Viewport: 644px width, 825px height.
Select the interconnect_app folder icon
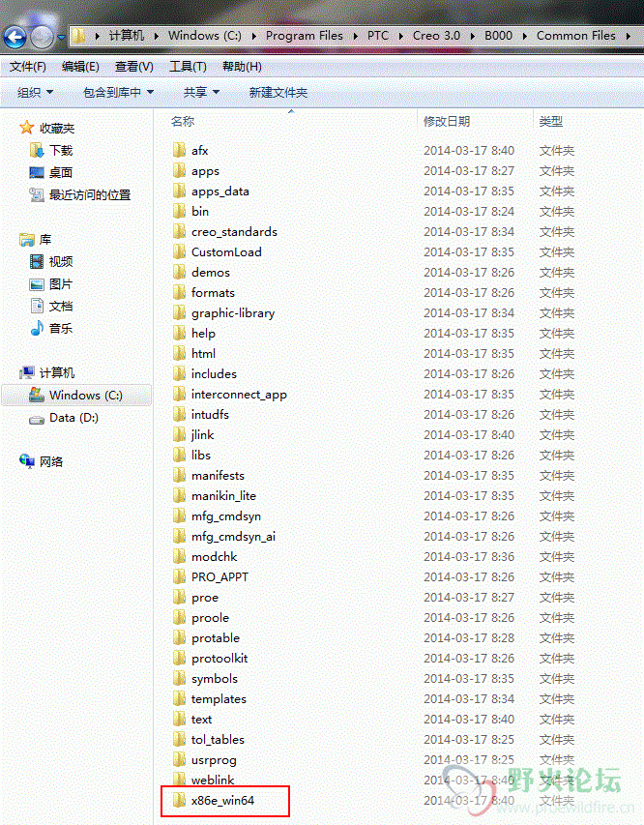click(180, 394)
